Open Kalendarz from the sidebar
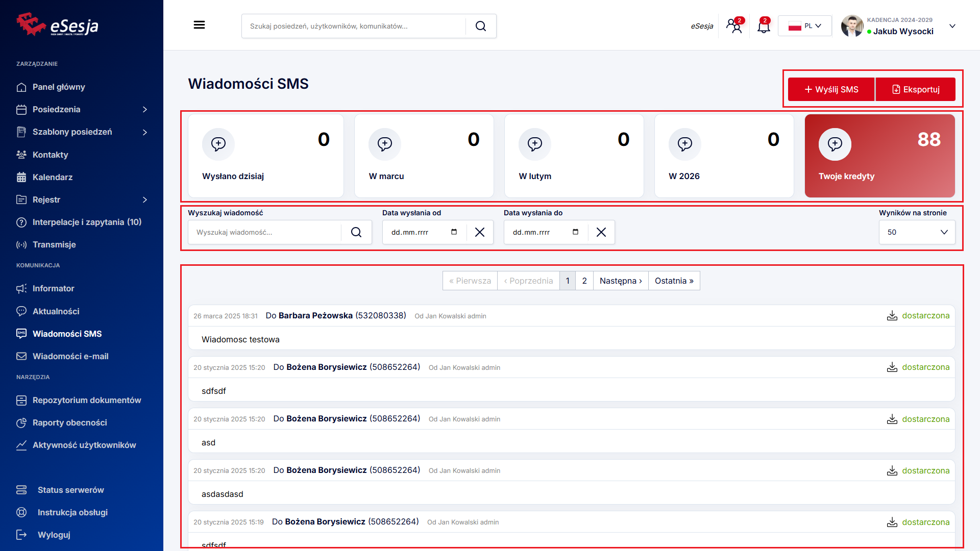The image size is (980, 551). (x=53, y=177)
